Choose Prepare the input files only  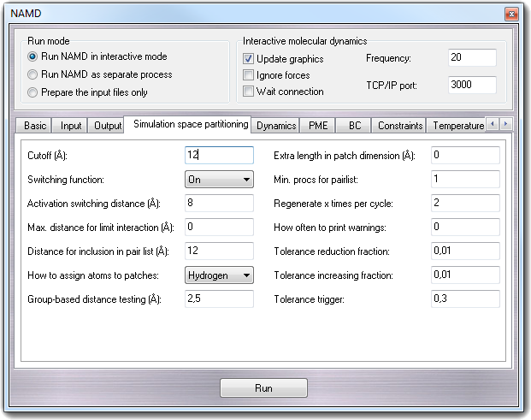click(x=33, y=92)
